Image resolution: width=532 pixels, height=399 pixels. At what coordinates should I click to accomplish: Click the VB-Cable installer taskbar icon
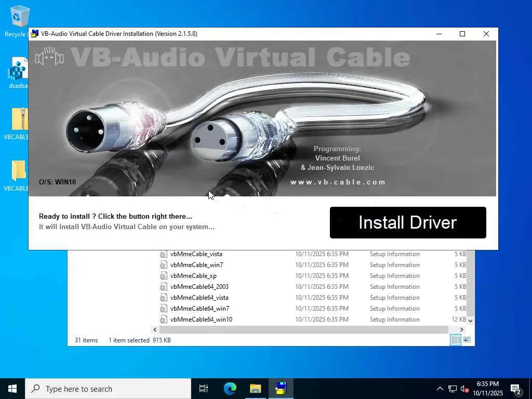281,389
